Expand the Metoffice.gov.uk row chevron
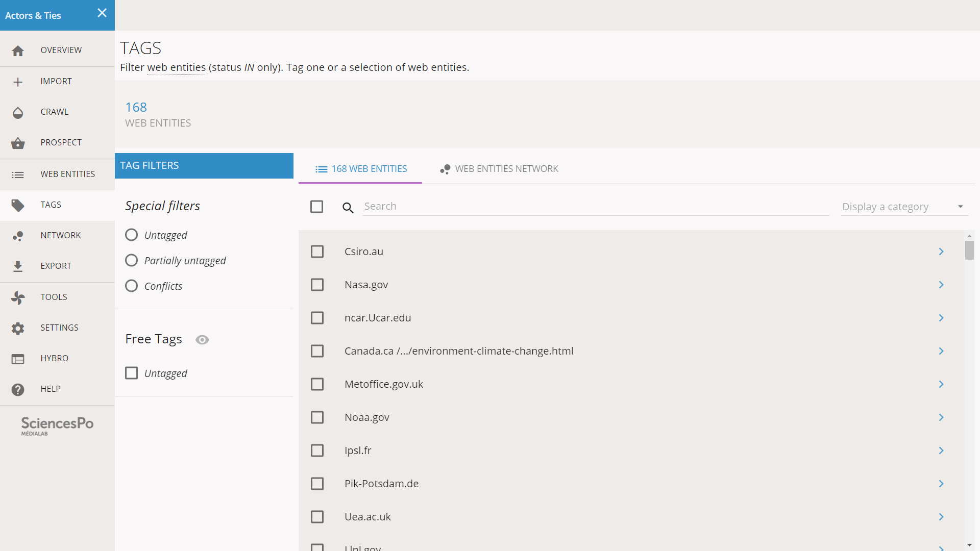 [941, 384]
